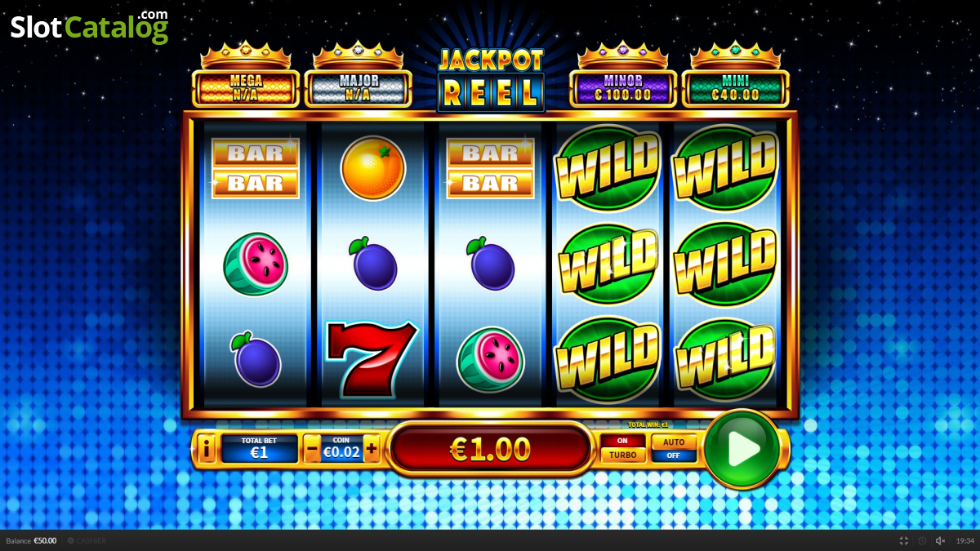Select the Mini €40.00 jackpot badge
Viewport: 980px width, 551px height.
coord(736,88)
